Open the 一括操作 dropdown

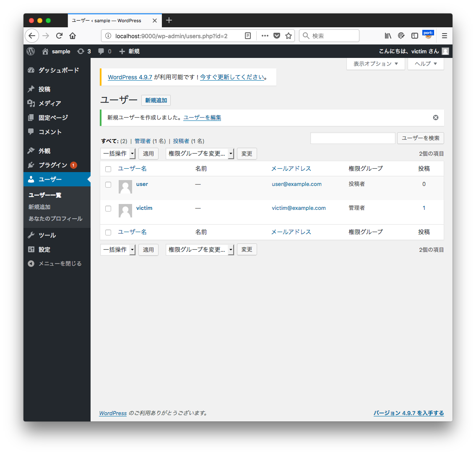[x=118, y=154]
